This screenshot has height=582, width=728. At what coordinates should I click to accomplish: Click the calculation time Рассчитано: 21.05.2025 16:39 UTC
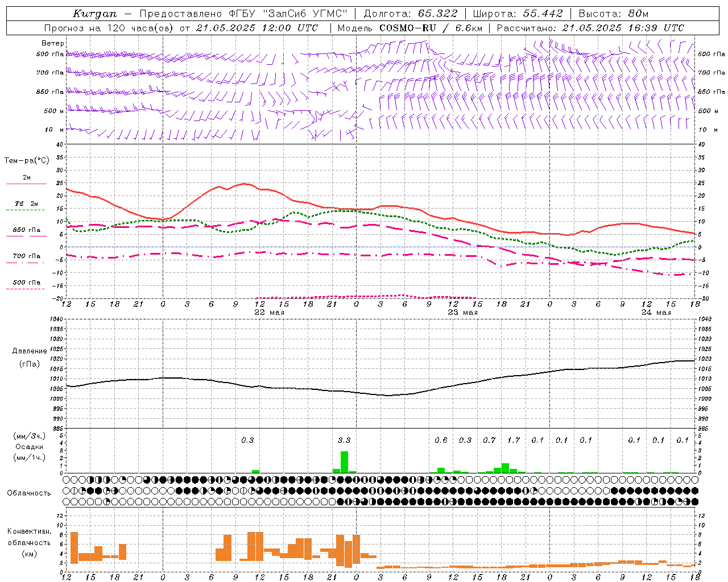click(590, 28)
